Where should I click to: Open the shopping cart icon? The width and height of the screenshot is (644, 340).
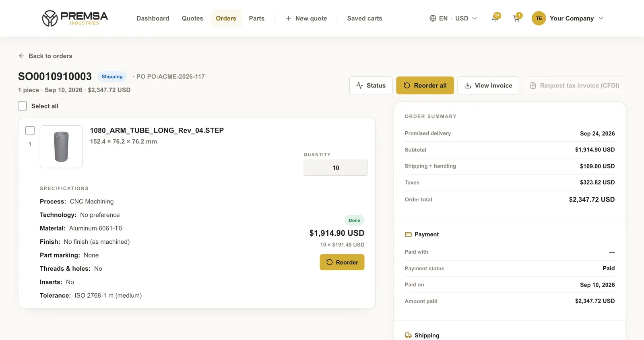517,18
